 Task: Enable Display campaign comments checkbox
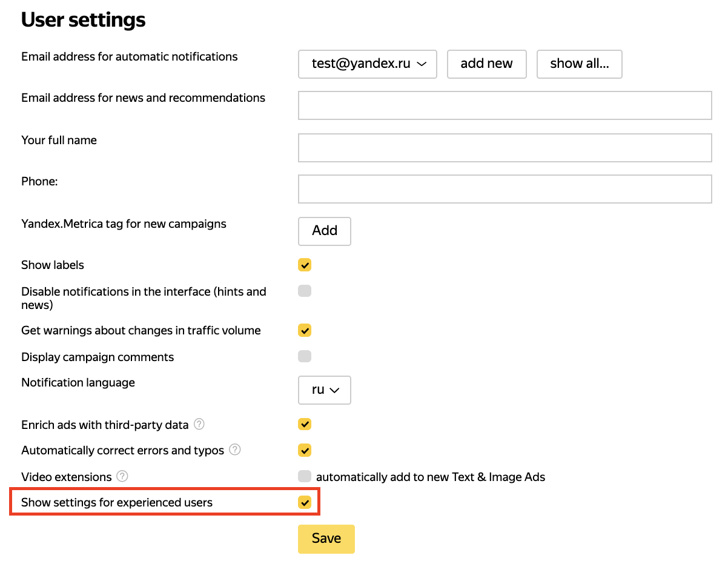(x=305, y=356)
